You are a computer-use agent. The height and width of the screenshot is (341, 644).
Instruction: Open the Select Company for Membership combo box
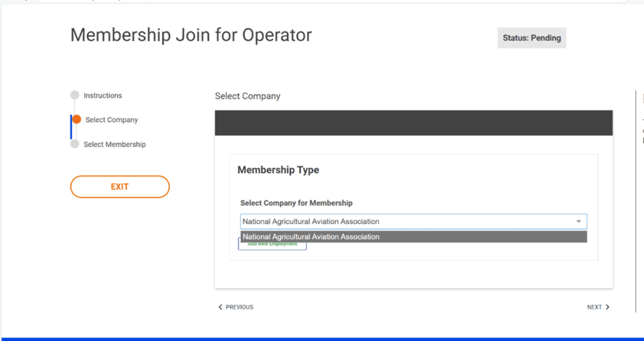[x=414, y=221]
